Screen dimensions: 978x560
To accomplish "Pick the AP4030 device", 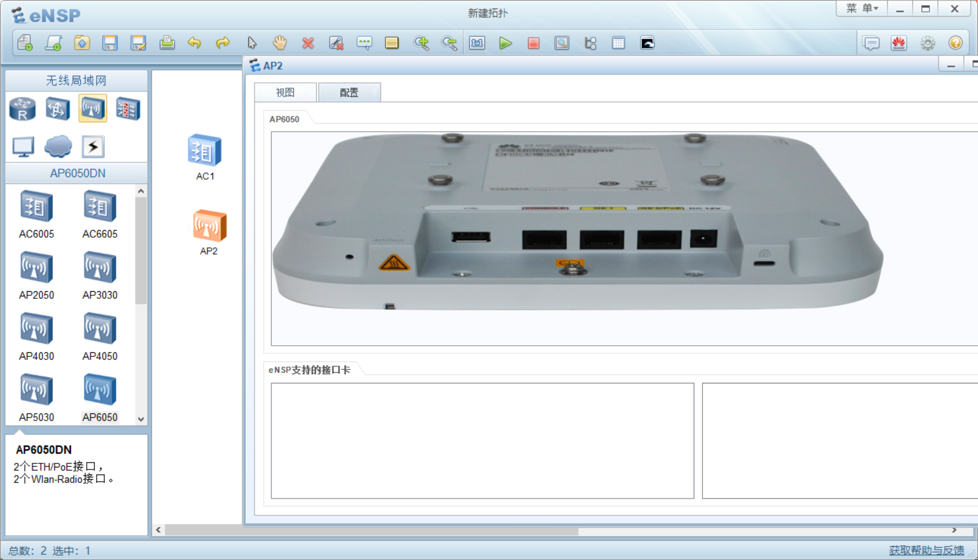I will click(36, 337).
